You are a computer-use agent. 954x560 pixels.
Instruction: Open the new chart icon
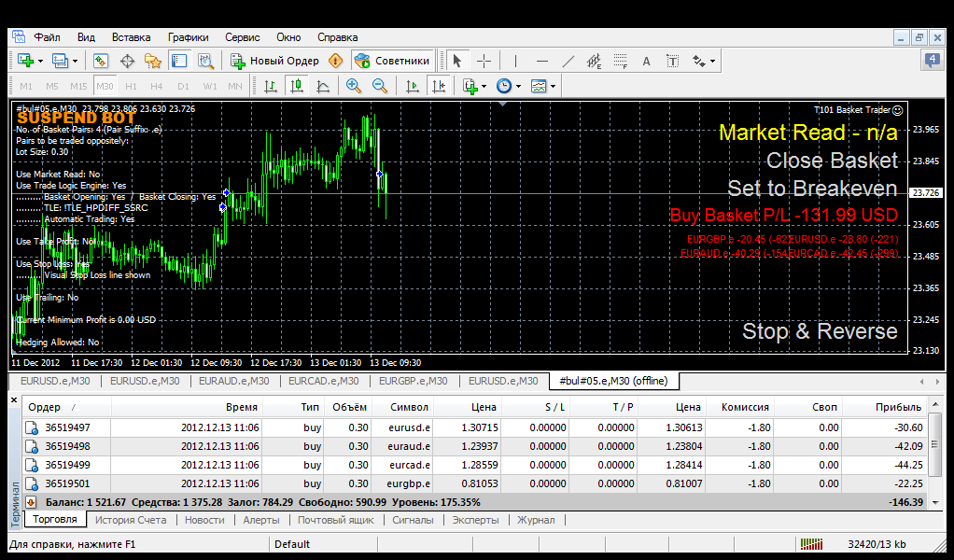pos(25,61)
